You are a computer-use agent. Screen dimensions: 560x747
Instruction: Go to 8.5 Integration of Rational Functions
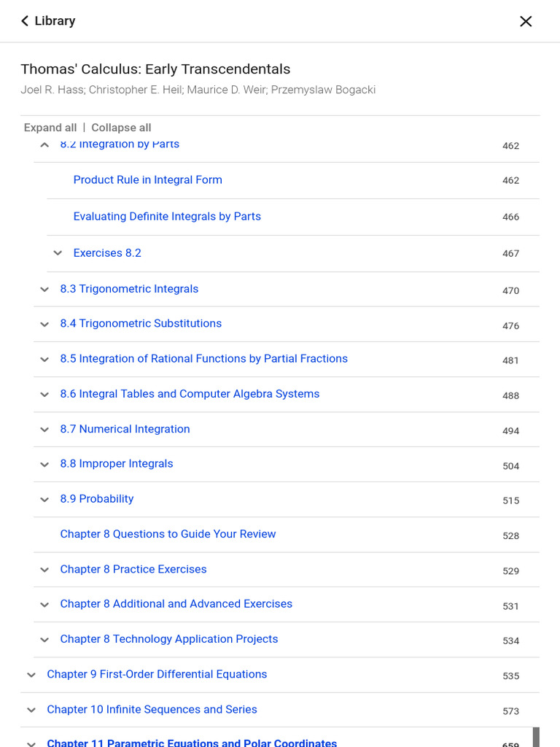coord(203,359)
